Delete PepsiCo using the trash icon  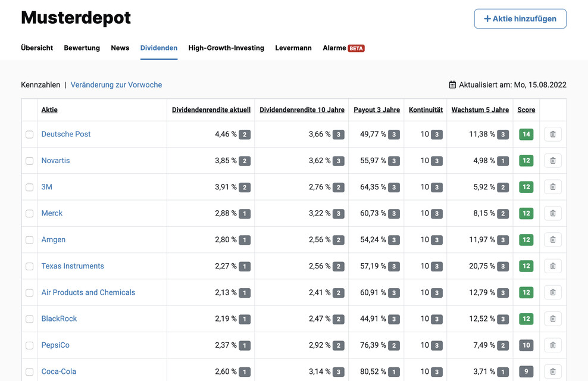point(553,345)
